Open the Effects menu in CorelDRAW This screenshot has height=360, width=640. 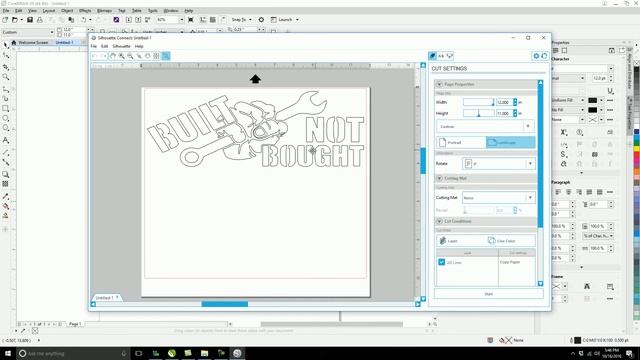click(85, 11)
